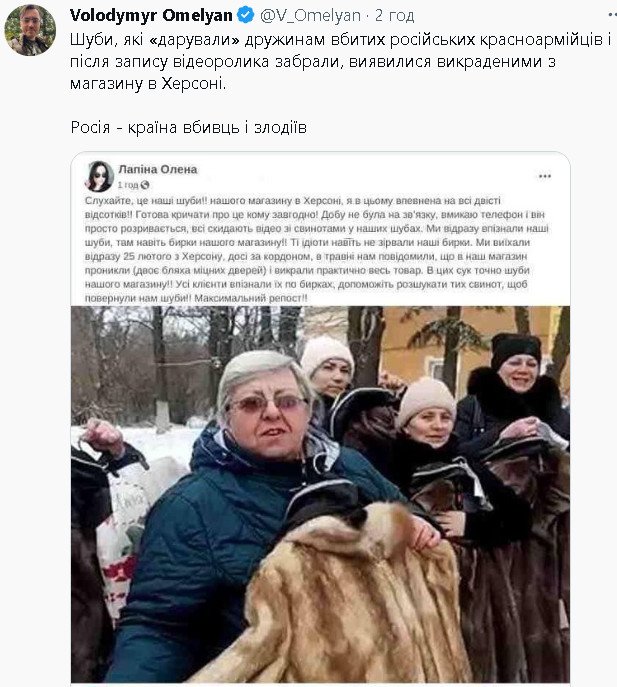Click the Facebook post text paragraph
The image size is (617, 687).
316,249
